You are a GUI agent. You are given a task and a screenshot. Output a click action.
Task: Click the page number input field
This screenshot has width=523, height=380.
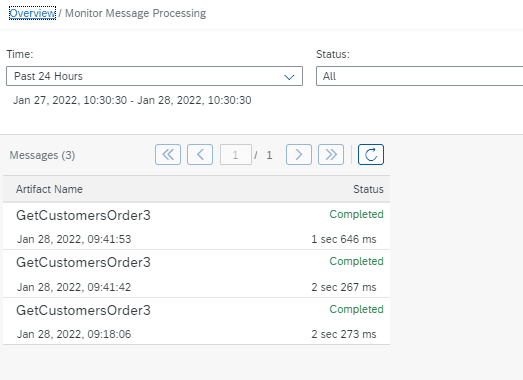[x=236, y=154]
